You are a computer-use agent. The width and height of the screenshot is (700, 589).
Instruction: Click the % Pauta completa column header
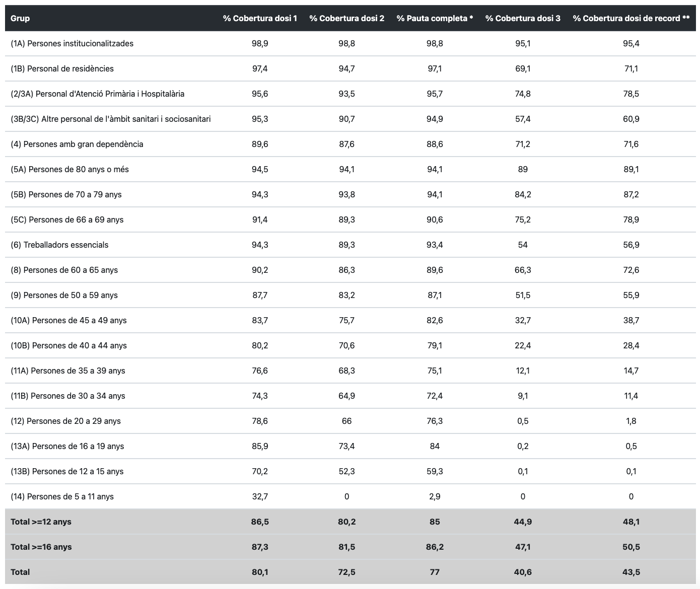pos(435,18)
